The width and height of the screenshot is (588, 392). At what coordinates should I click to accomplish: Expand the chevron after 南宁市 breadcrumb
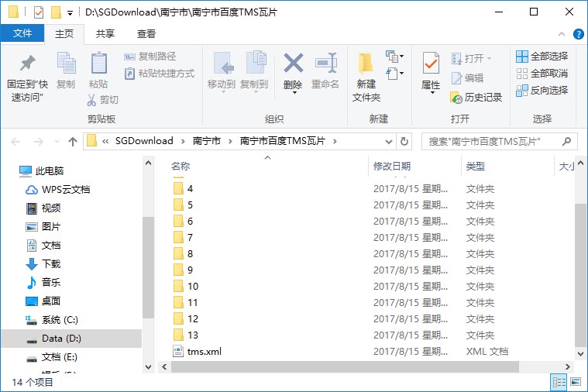point(230,142)
